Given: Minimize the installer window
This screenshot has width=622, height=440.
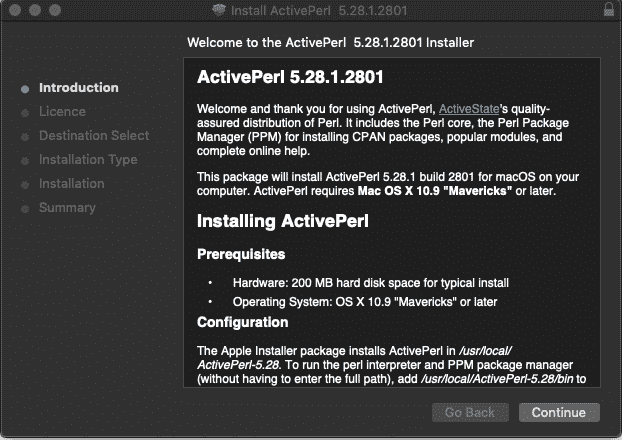Looking at the screenshot, I should (33, 11).
